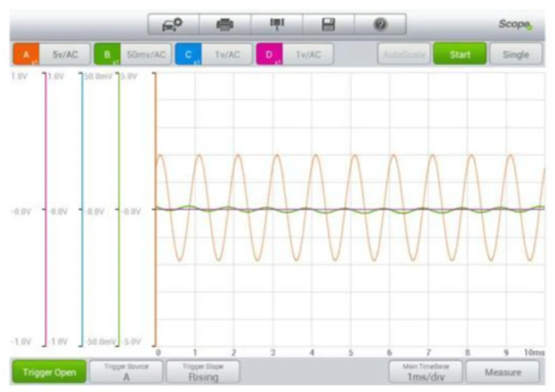555x392 pixels.
Task: Open Main TimeBase 1ms/div selector
Action: coord(425,372)
